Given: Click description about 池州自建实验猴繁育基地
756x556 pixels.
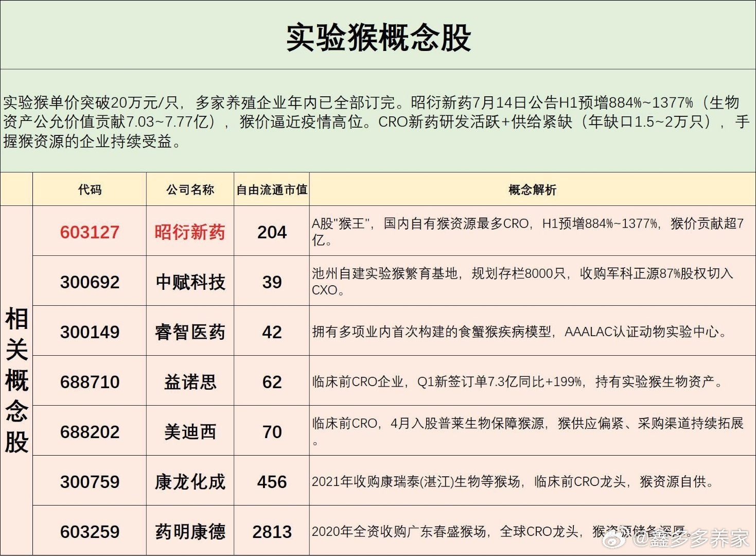Looking at the screenshot, I should [x=523, y=282].
